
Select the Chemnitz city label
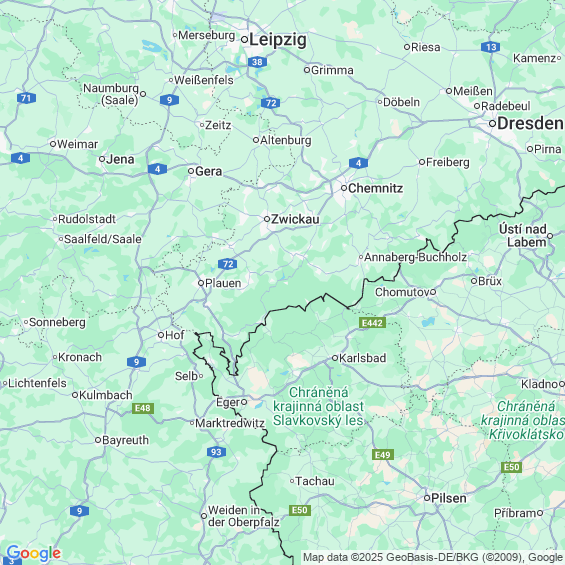[375, 188]
